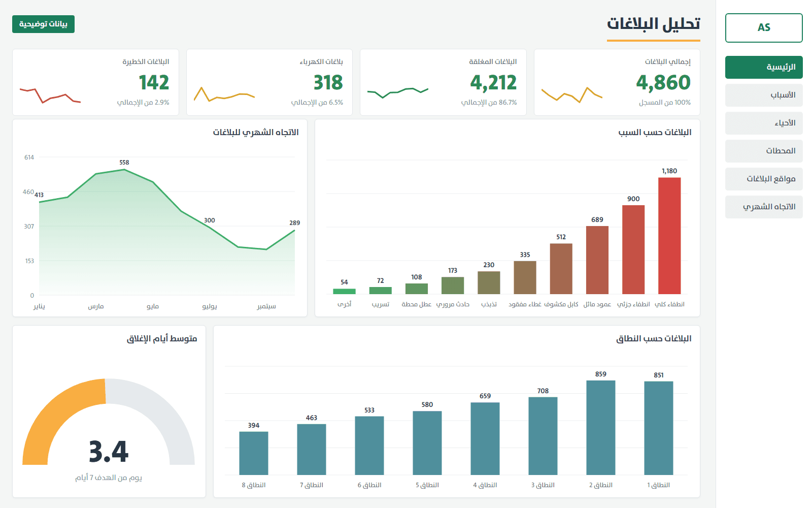
Task: Go to the الأسباب sidebar page
Action: pos(764,95)
